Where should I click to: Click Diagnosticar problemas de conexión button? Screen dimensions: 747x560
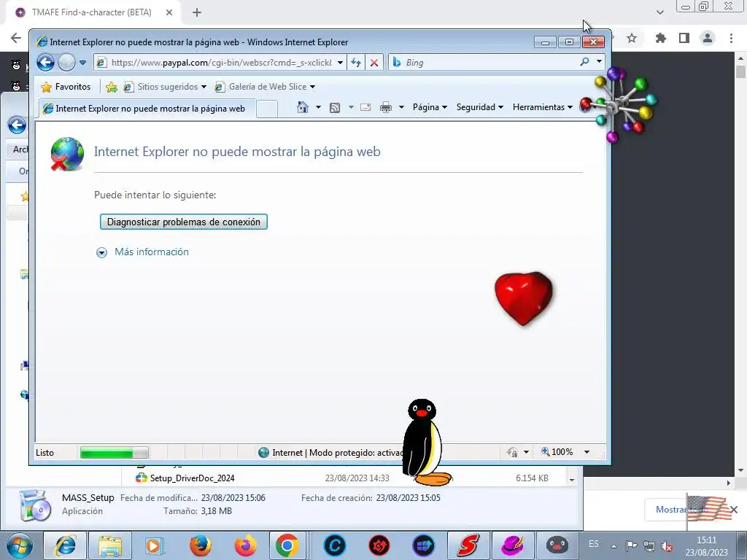pyautogui.click(x=183, y=222)
